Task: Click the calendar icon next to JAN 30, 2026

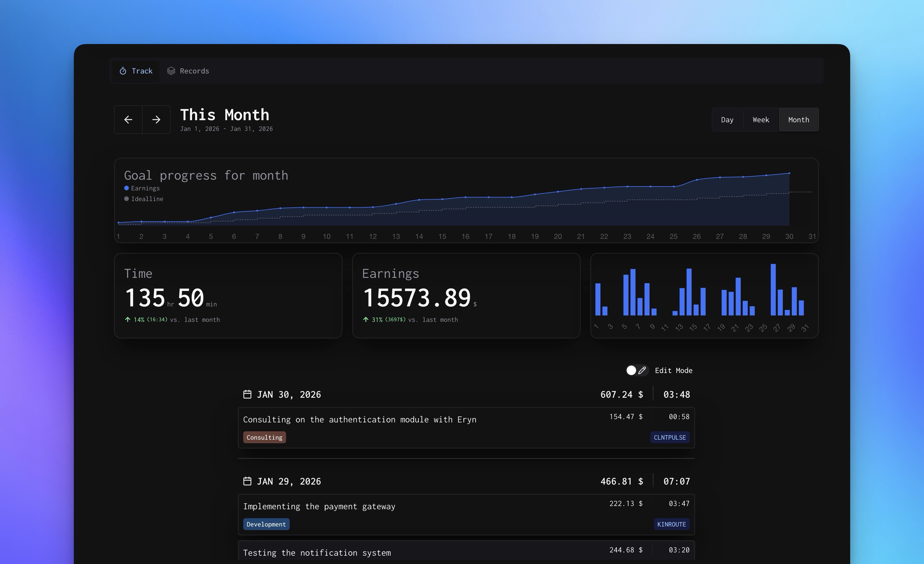Action: 247,394
